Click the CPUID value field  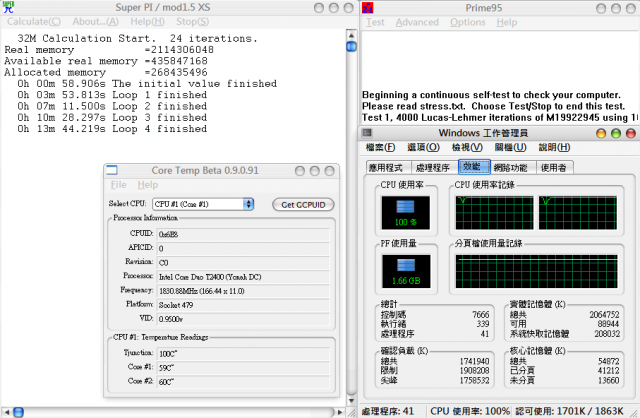click(243, 234)
